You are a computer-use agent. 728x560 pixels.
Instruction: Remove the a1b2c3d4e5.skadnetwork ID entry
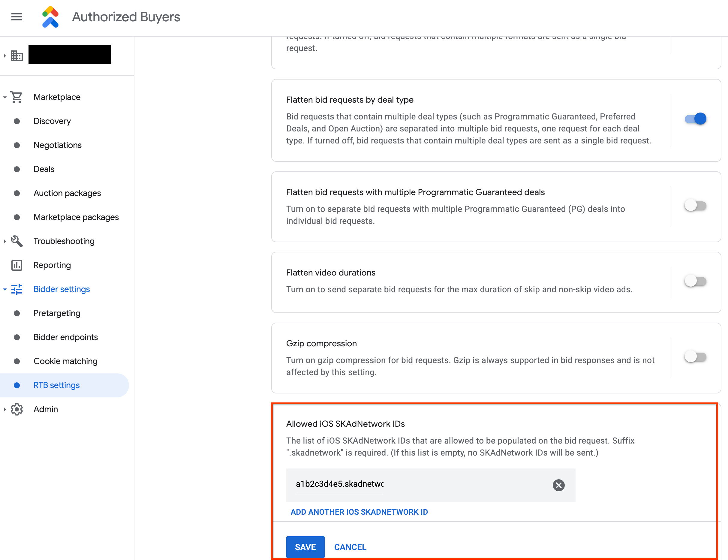click(x=558, y=485)
